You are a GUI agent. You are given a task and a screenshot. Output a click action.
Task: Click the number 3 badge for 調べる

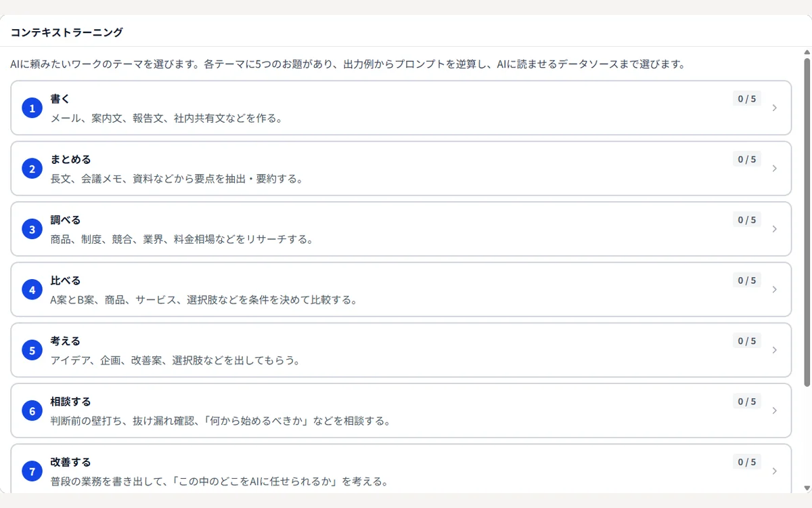point(32,229)
